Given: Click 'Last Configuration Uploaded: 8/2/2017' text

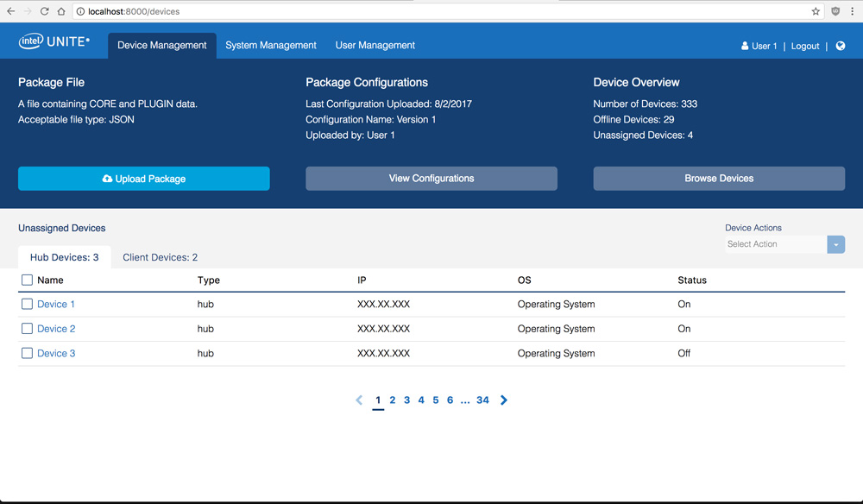Looking at the screenshot, I should [388, 104].
